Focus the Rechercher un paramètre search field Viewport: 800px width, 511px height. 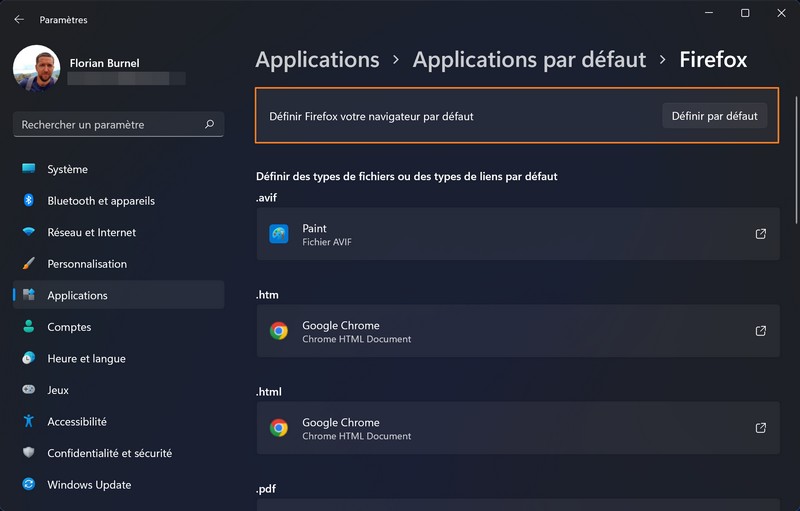coord(118,124)
